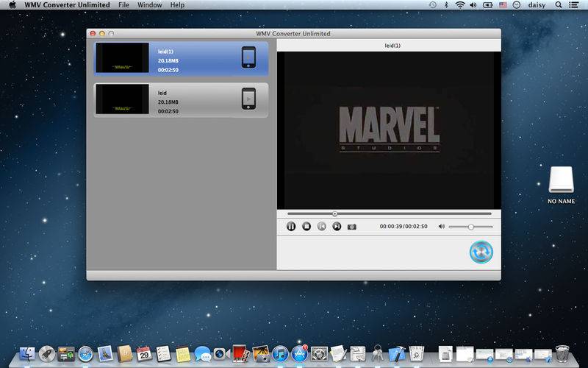Open the WMV Converter Unlimited app menu

[67, 5]
